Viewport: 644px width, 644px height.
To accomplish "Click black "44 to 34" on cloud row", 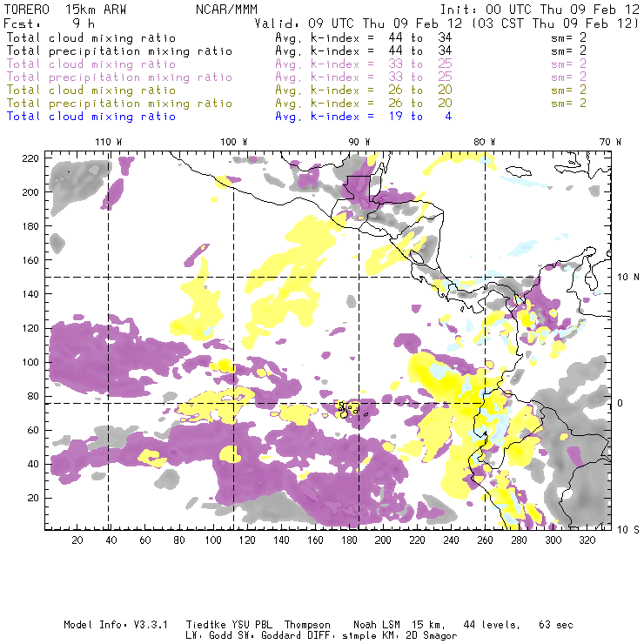I will (420, 37).
